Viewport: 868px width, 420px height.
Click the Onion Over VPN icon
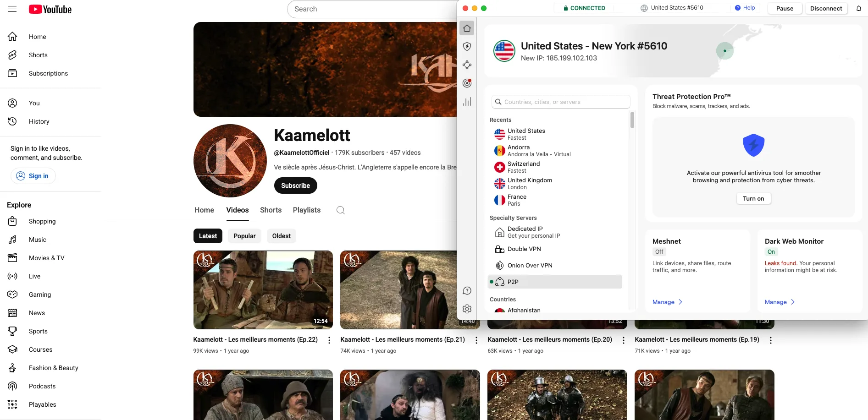[499, 266]
